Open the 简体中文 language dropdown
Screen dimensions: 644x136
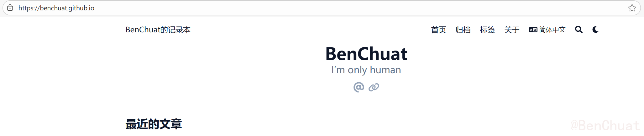coord(552,30)
